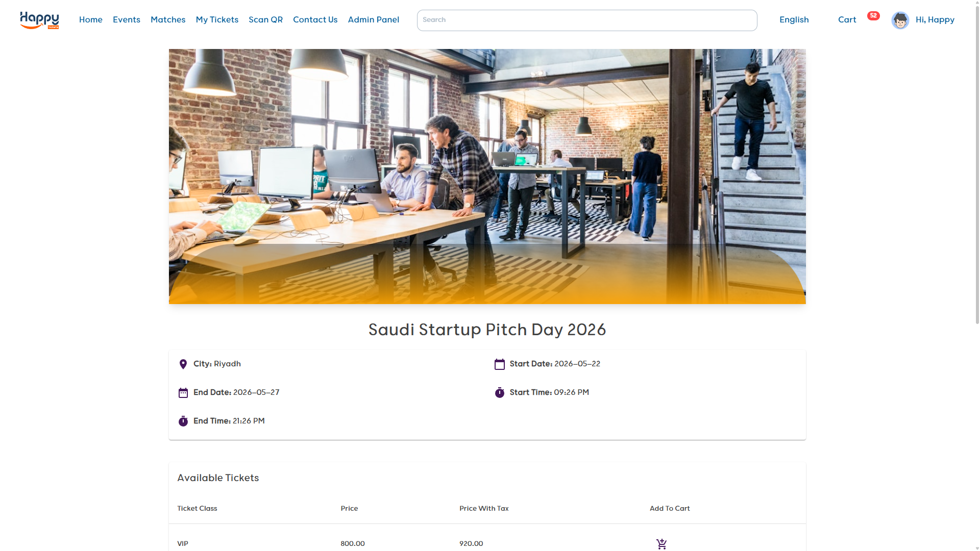Click the Start Date calendar icon
980x551 pixels.
499,364
